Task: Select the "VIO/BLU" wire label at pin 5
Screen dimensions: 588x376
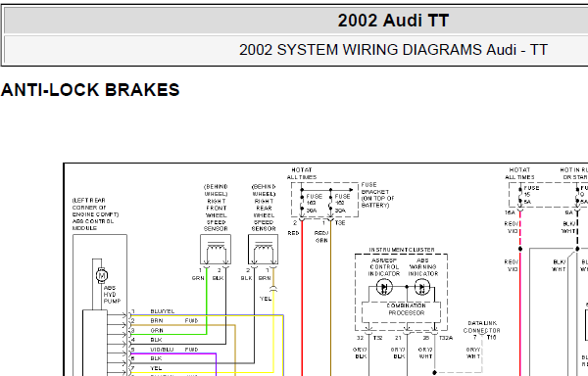Action: [162, 350]
